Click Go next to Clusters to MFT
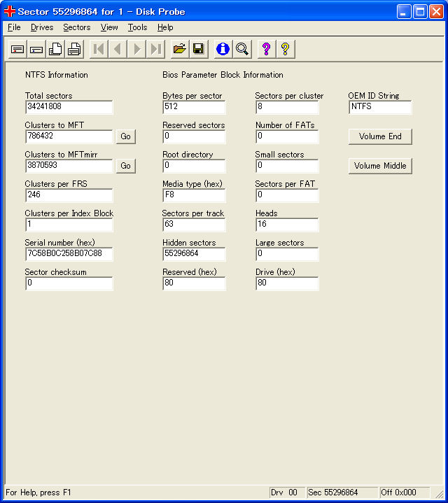The height and width of the screenshot is (503, 448). click(x=125, y=136)
